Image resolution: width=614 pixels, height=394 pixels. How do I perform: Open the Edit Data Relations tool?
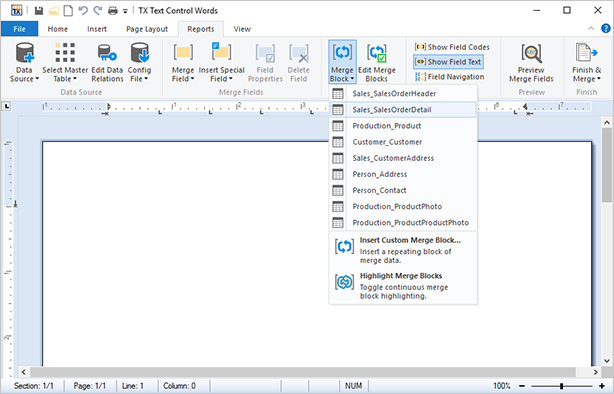click(107, 62)
